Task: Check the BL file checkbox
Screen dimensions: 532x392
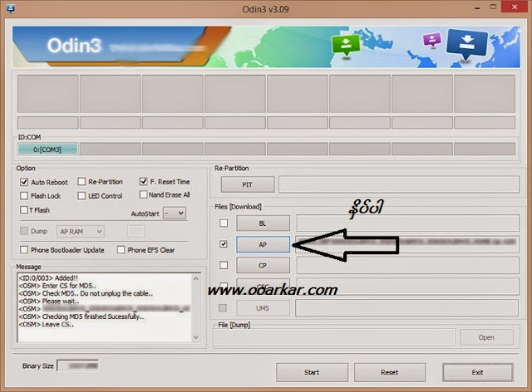Action: 224,223
